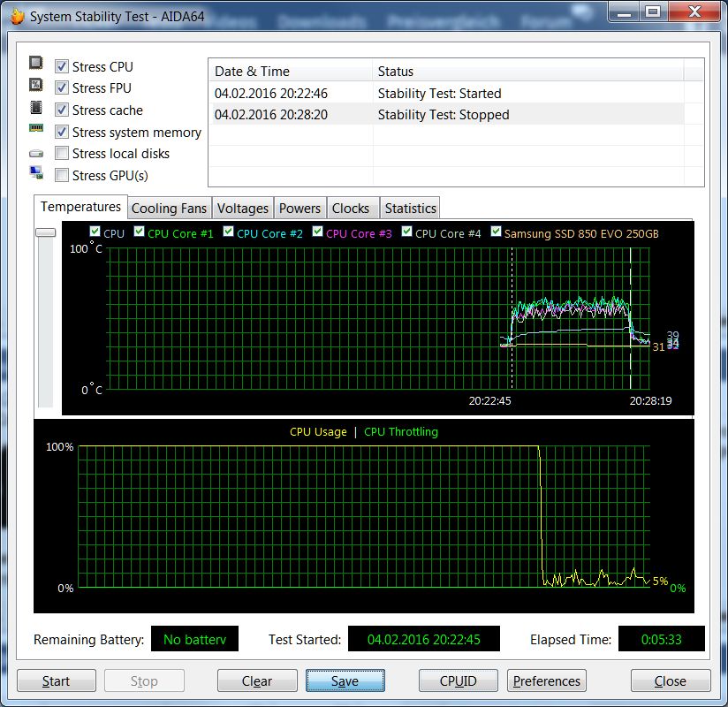The width and height of the screenshot is (728, 707).
Task: Click the FPU percent icon beside Stress FPU
Action: coord(35,85)
